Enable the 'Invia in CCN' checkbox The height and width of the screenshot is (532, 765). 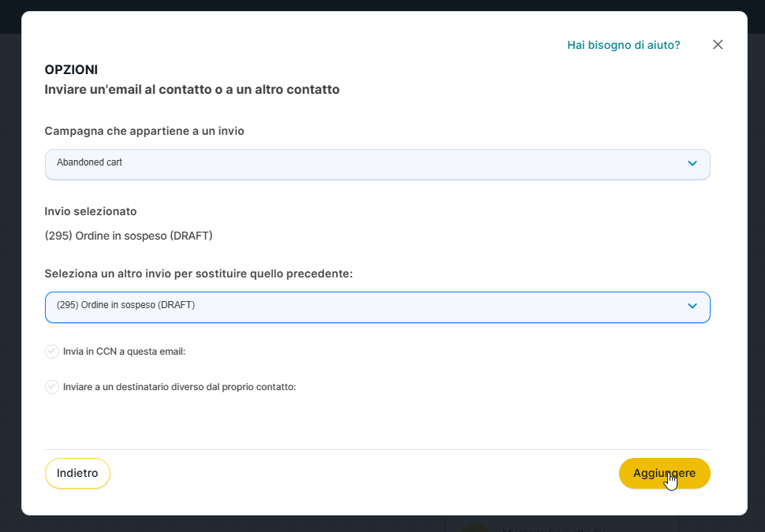coord(52,352)
